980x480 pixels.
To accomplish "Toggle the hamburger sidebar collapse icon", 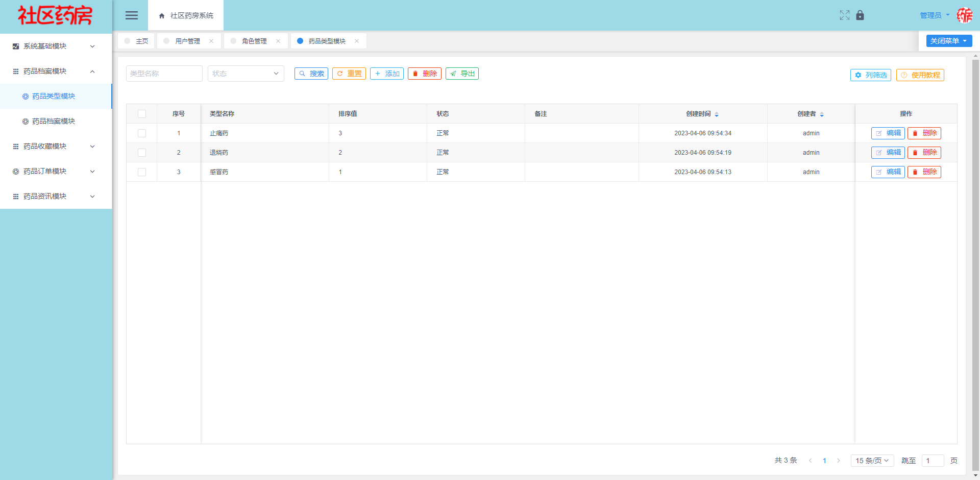I will tap(132, 15).
